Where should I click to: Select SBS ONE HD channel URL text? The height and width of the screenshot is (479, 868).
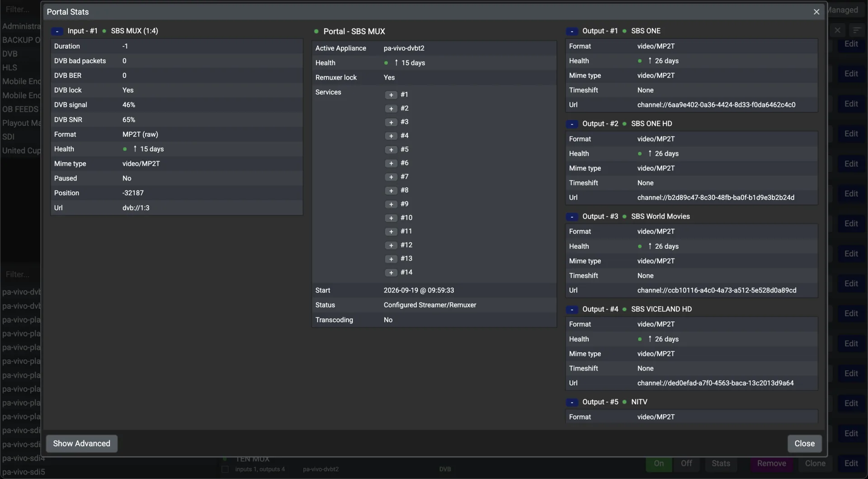click(x=716, y=198)
